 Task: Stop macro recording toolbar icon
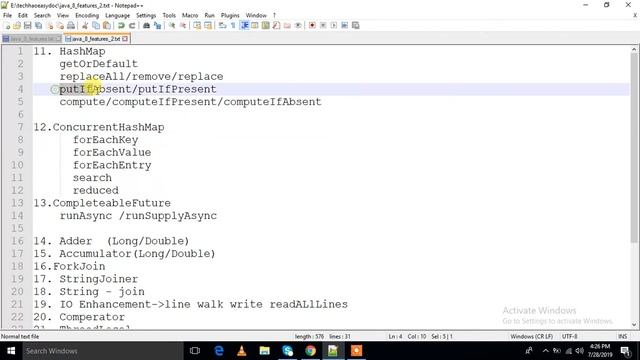coord(323,25)
